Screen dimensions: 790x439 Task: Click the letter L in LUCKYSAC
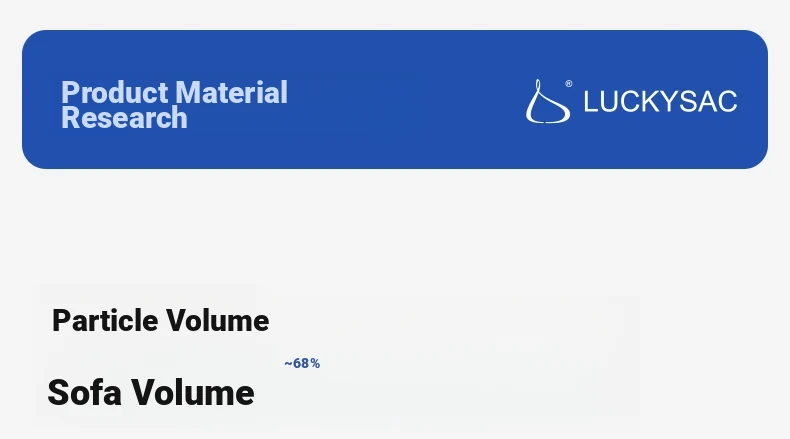point(590,102)
